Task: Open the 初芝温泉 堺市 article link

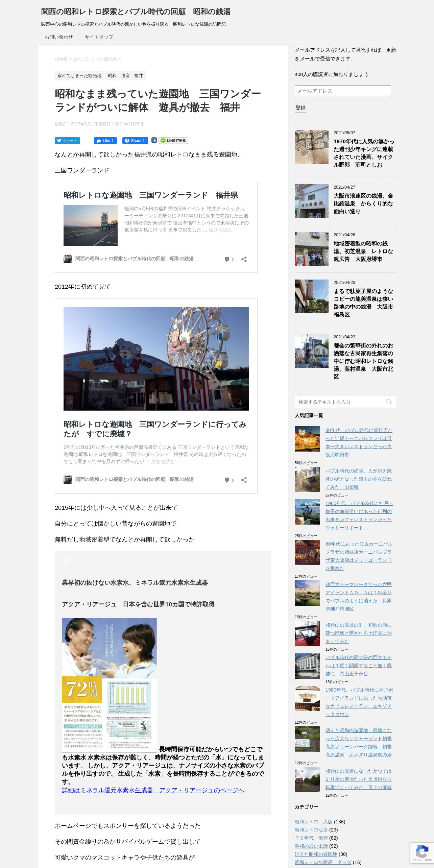Action: pyautogui.click(x=363, y=251)
